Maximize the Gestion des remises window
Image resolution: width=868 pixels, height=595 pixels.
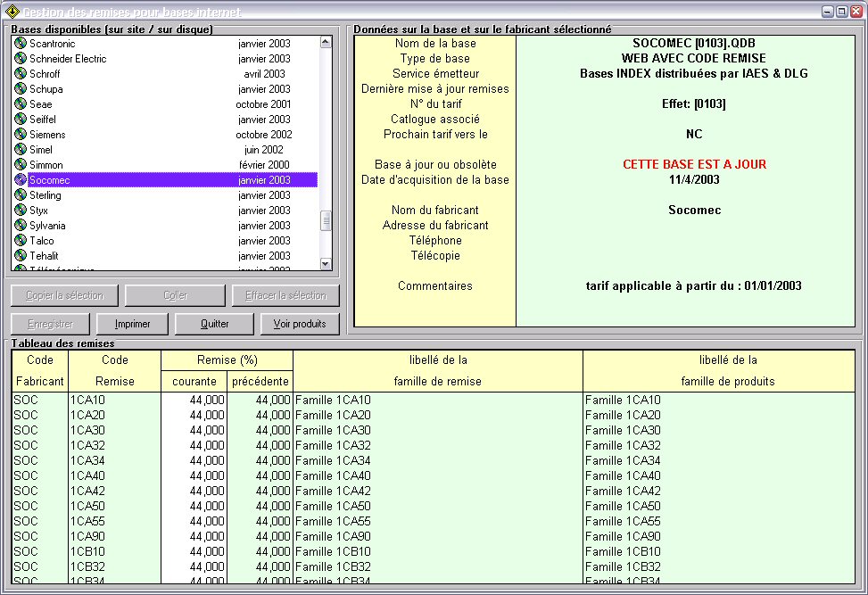pyautogui.click(x=841, y=12)
